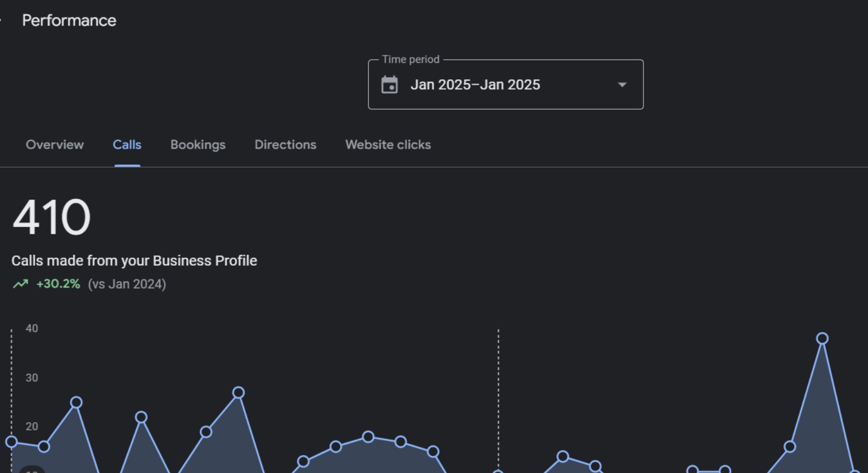This screenshot has height=473, width=868.
Task: Click the 30 label on the chart axis
Action: (x=32, y=378)
